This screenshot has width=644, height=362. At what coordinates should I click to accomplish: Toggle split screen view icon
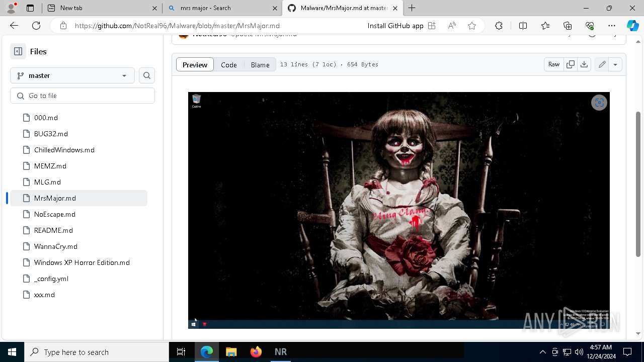point(523,26)
